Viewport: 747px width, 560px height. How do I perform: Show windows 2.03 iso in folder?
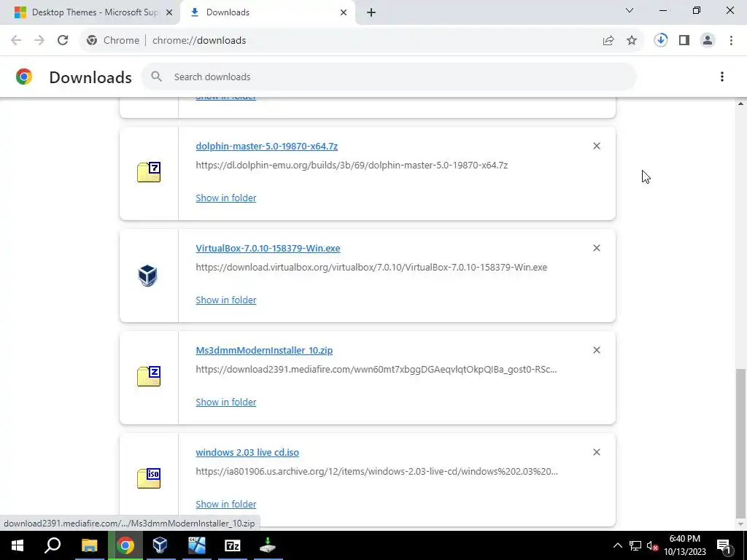click(x=226, y=505)
